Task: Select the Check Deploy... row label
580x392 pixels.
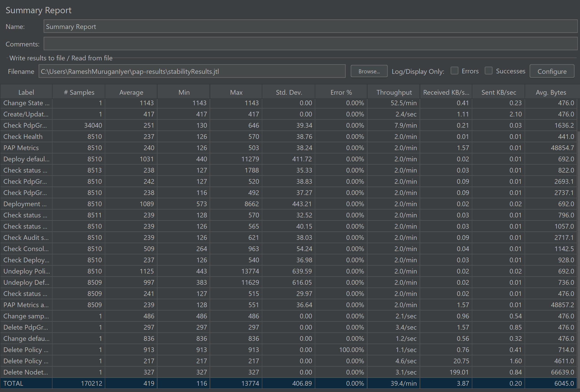Action: (x=26, y=260)
